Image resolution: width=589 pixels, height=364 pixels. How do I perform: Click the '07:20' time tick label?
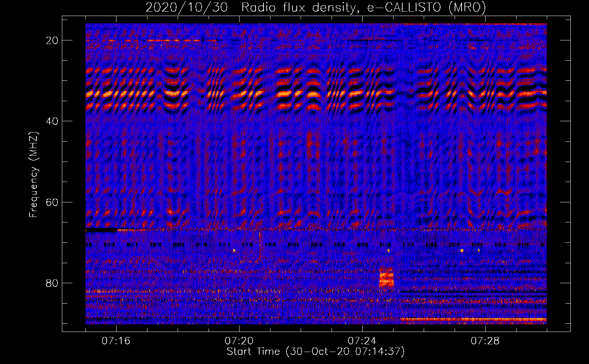239,341
